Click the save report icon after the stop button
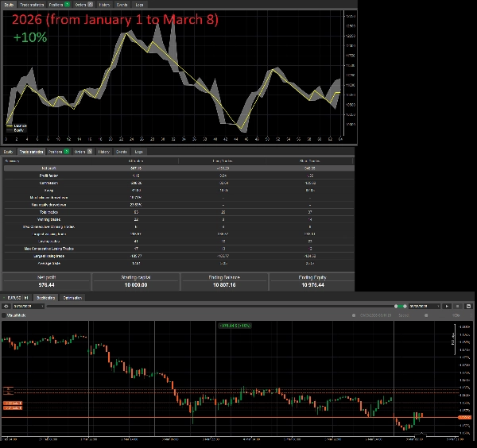This screenshot has width=477, height=448. pos(468,306)
